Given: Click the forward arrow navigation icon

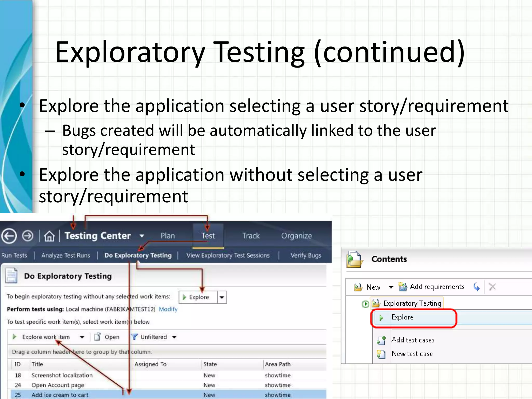Looking at the screenshot, I should click(x=28, y=236).
